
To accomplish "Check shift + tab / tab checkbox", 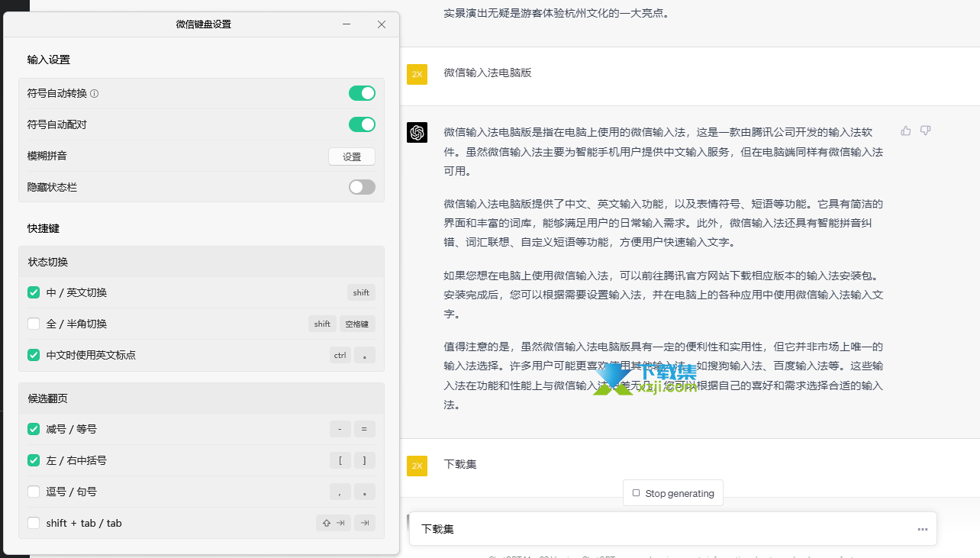I will tap(34, 523).
